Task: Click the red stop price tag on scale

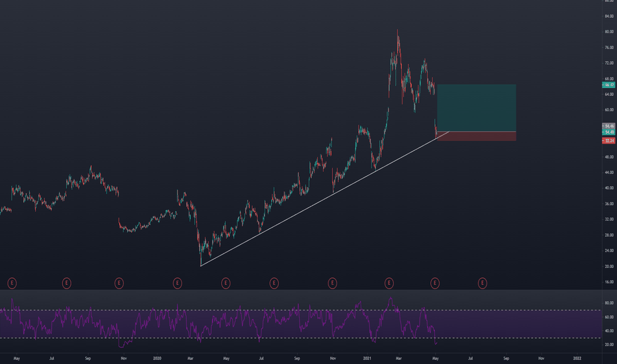Action: pos(608,141)
